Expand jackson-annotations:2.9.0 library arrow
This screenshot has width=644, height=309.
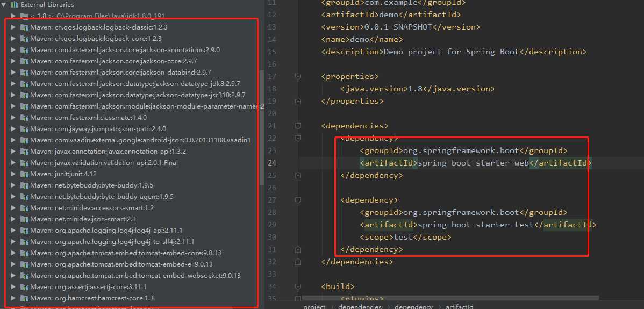coord(13,50)
